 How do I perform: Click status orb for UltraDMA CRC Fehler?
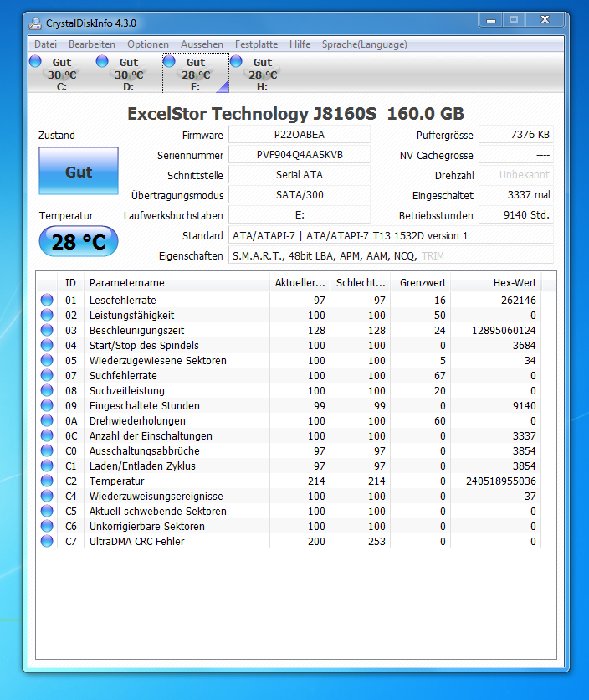[x=47, y=541]
